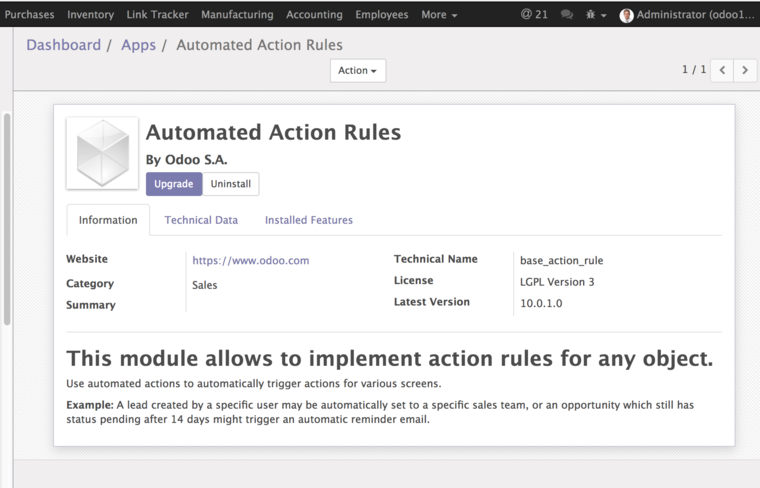Open the Inventory menu
Image resolution: width=760 pixels, height=488 pixels.
coord(91,15)
